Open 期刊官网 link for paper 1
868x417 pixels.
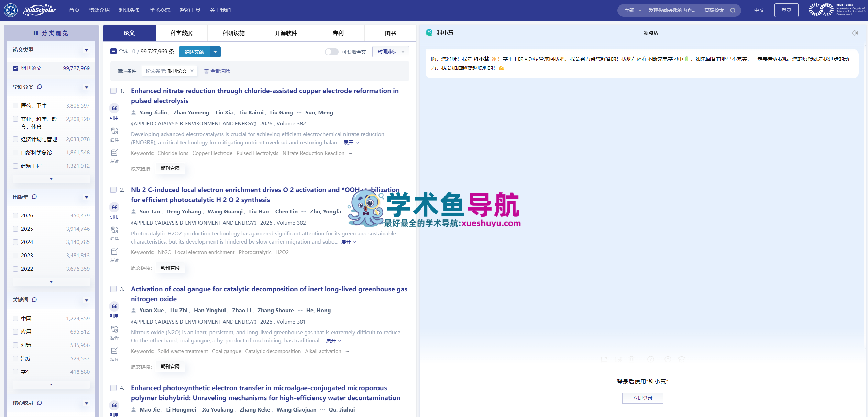pyautogui.click(x=170, y=168)
